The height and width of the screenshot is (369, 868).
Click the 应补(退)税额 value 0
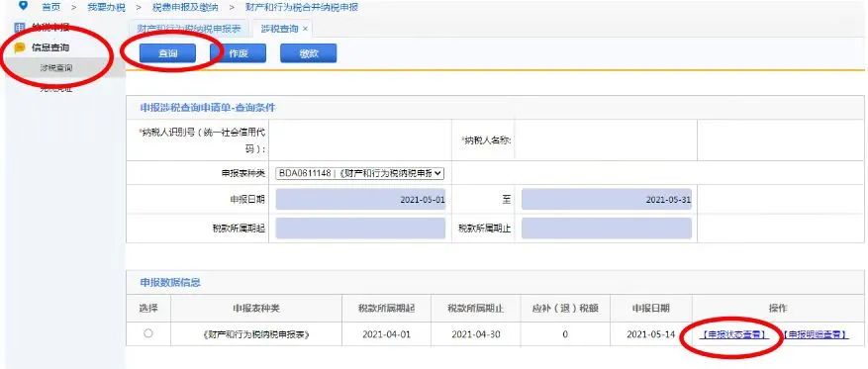(565, 334)
